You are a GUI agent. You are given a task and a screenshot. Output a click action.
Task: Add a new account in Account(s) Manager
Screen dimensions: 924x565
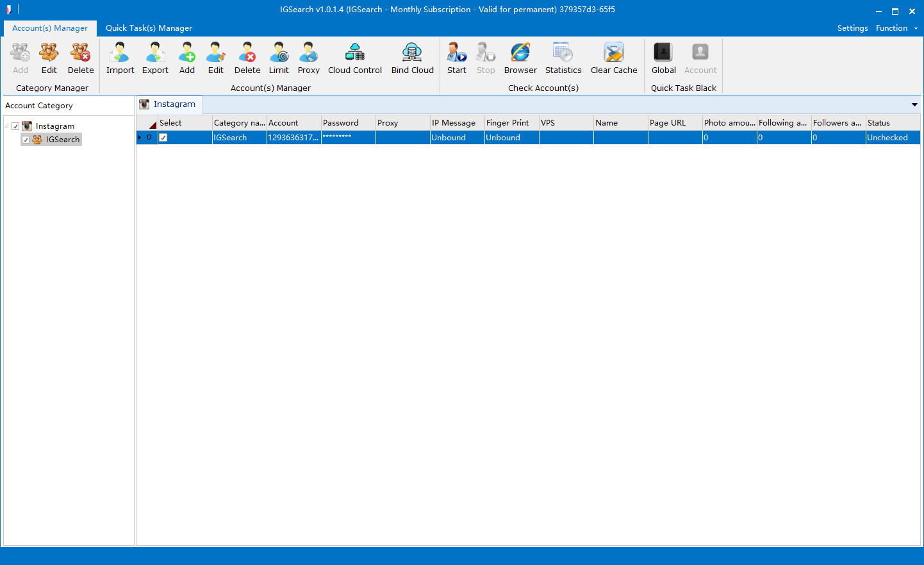pyautogui.click(x=187, y=53)
